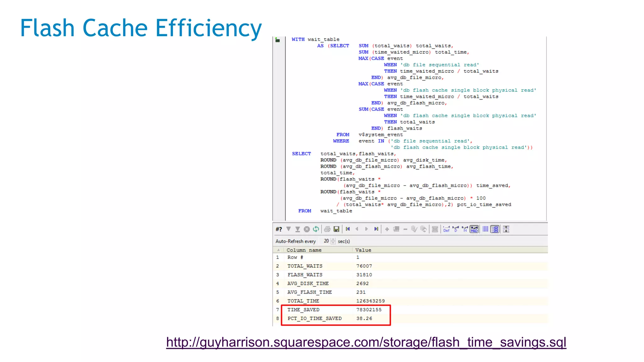
Task: Select the 'Row #' row
Action: tap(410, 257)
